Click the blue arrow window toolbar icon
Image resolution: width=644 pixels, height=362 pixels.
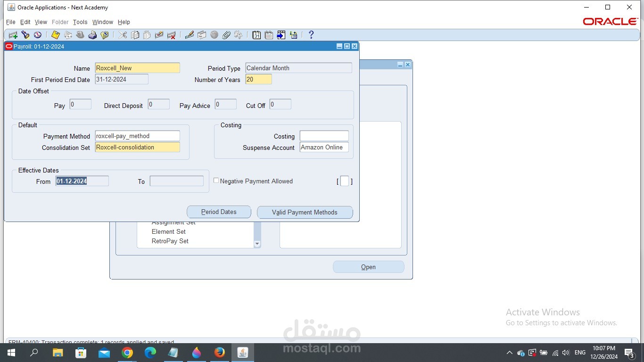(281, 35)
